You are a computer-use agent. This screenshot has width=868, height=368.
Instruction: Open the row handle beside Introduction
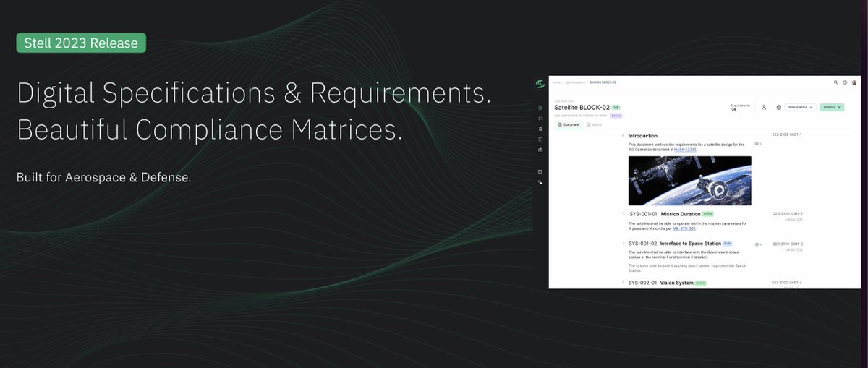pyautogui.click(x=623, y=135)
